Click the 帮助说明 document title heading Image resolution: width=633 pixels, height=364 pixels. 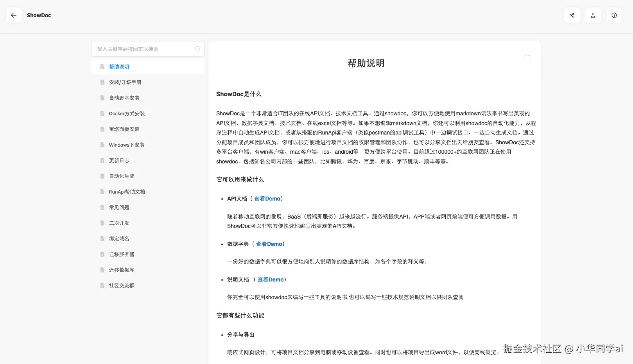point(366,63)
